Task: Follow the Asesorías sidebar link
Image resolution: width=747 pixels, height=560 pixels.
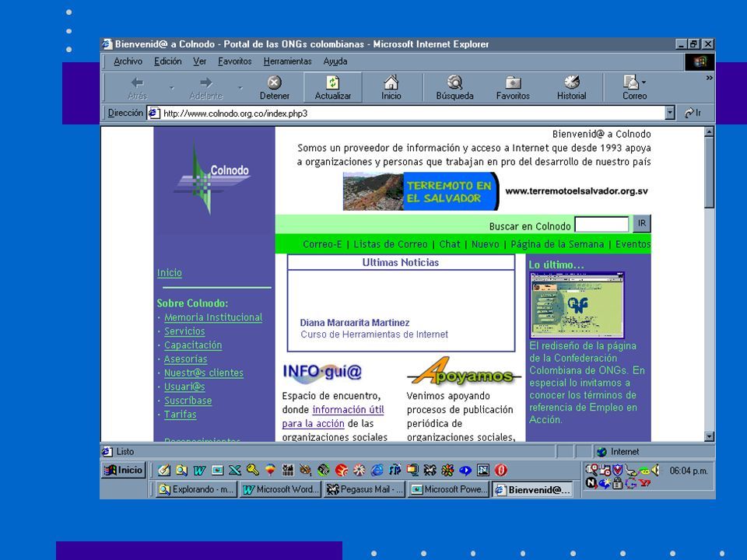Action: click(x=185, y=359)
